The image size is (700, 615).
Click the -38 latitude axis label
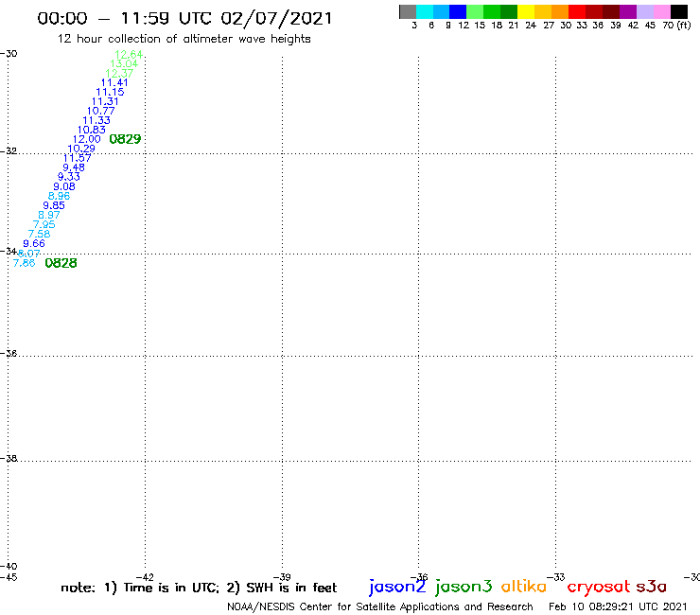[x=9, y=459]
